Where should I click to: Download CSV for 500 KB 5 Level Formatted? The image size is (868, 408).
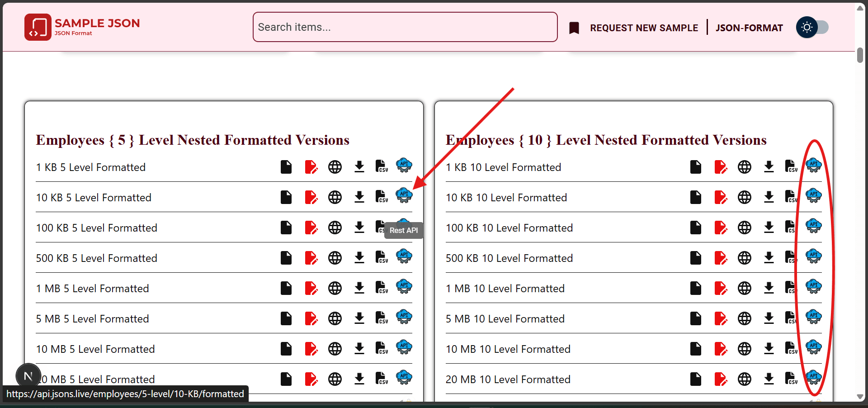click(x=382, y=257)
